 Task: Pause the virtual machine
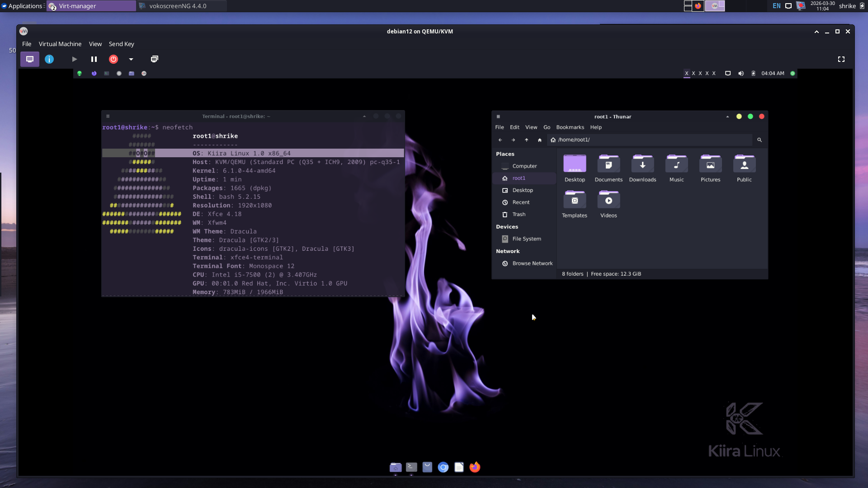click(x=94, y=59)
